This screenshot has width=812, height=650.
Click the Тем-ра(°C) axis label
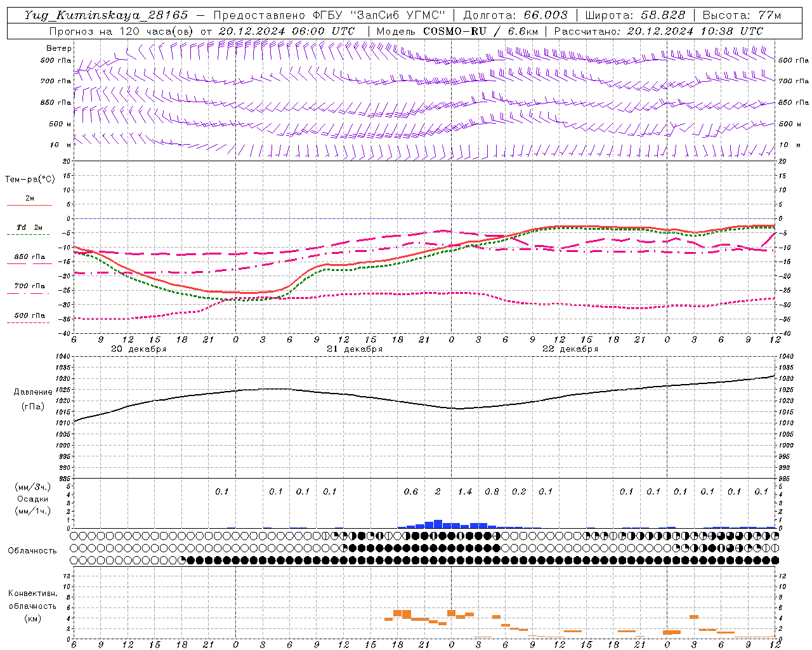(x=30, y=180)
